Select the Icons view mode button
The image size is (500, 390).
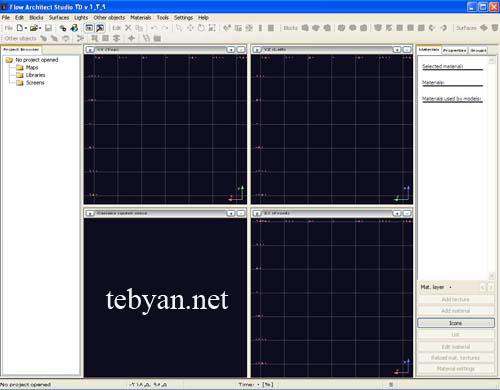coord(456,323)
